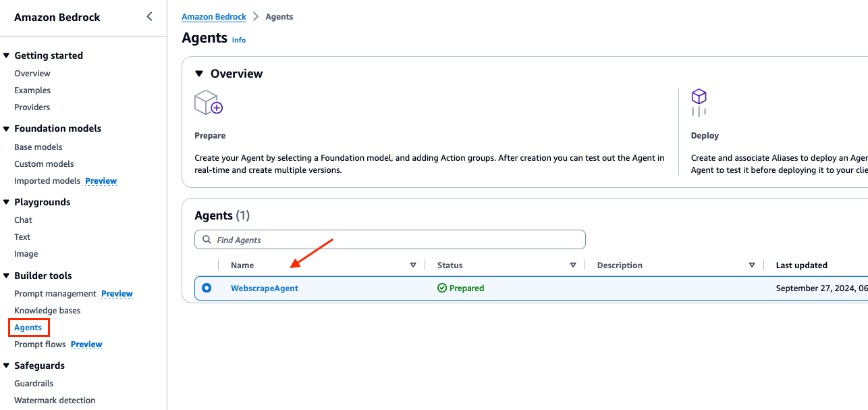Sort by the Status column arrow
This screenshot has height=410, width=868.
coord(573,265)
